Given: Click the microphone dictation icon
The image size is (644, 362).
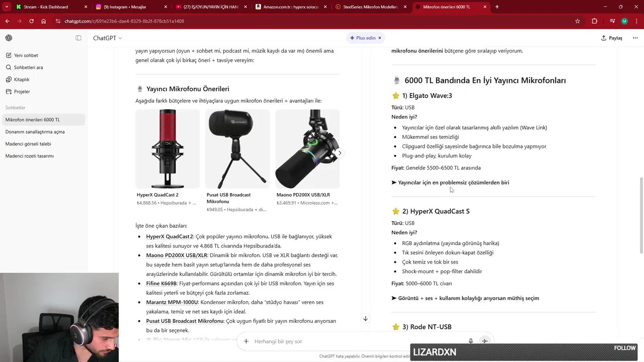Looking at the screenshot, I should pyautogui.click(x=471, y=341).
